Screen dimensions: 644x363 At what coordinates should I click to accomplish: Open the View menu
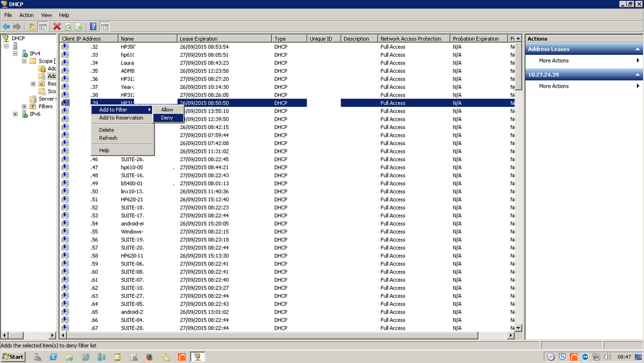point(46,15)
